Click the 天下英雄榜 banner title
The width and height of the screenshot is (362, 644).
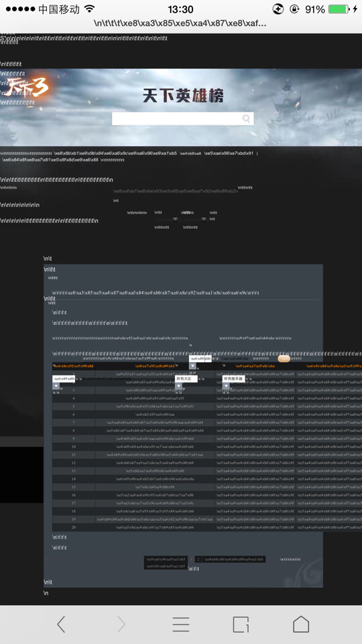[x=183, y=96]
